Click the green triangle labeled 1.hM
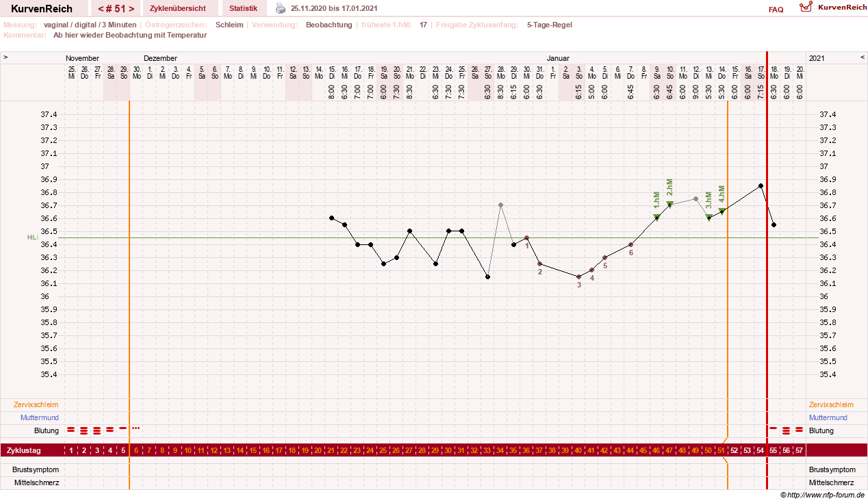 [x=656, y=218]
